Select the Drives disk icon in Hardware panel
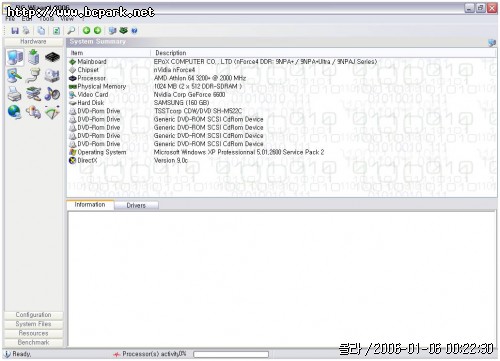500x361 pixels. point(52,76)
